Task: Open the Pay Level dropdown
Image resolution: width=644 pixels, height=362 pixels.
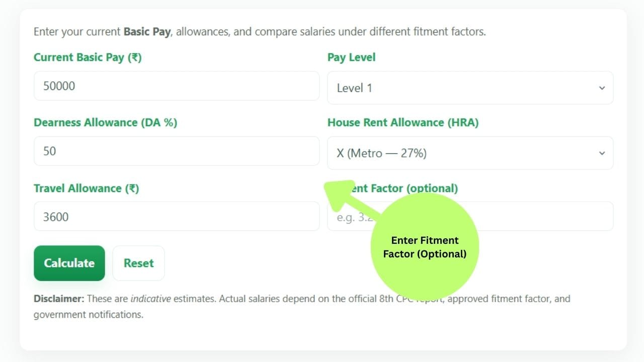Action: (470, 88)
